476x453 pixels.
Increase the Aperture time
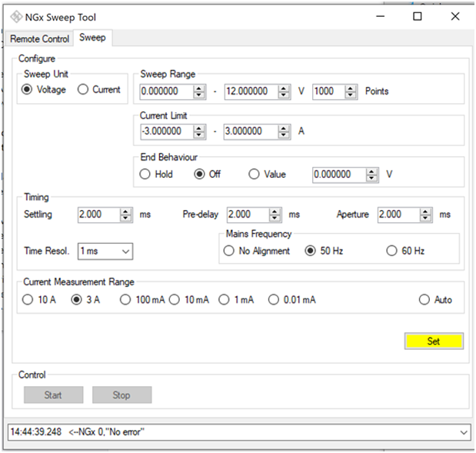pyautogui.click(x=425, y=212)
